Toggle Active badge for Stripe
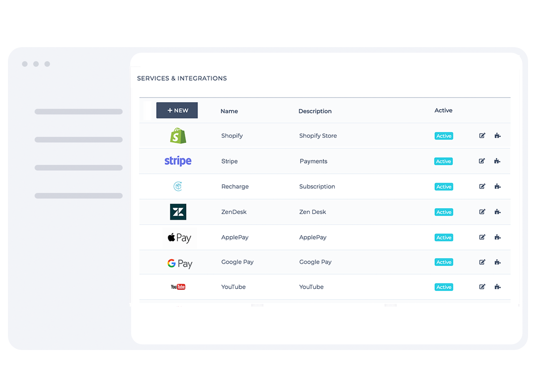The width and height of the screenshot is (536, 392). (x=444, y=161)
